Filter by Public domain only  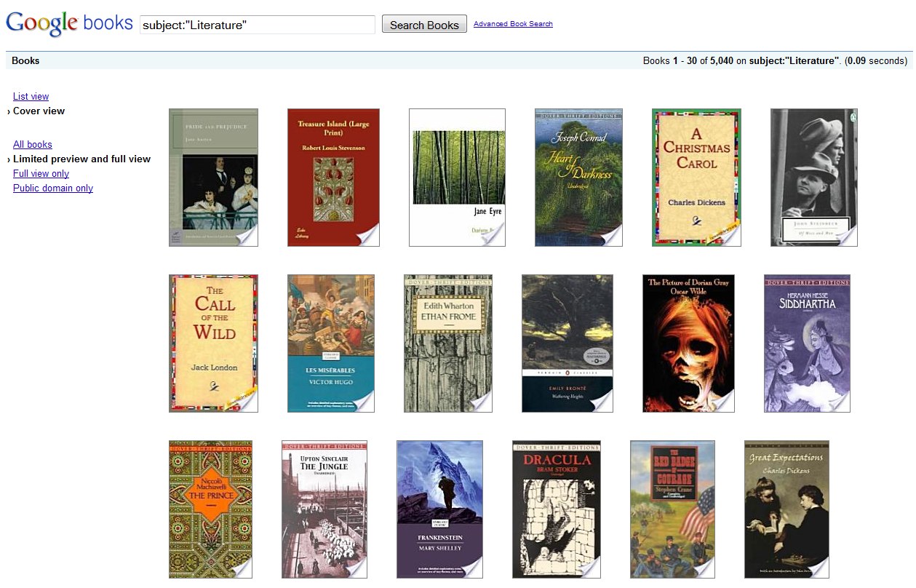[x=53, y=188]
